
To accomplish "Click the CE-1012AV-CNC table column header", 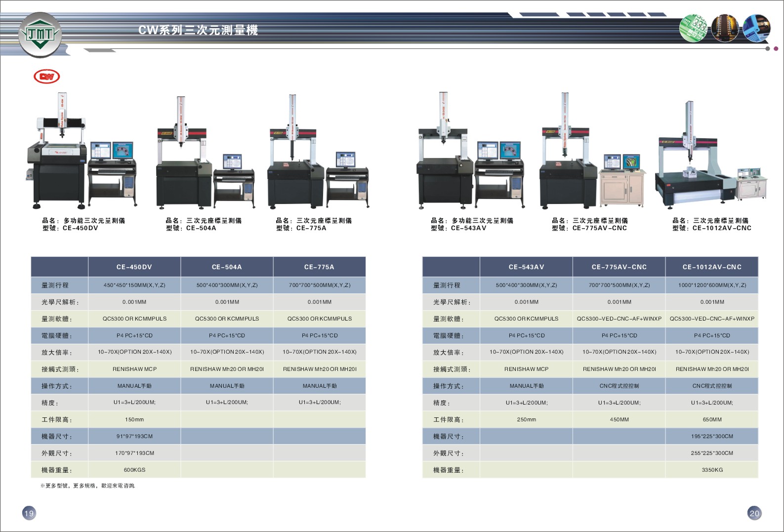I will pos(712,267).
